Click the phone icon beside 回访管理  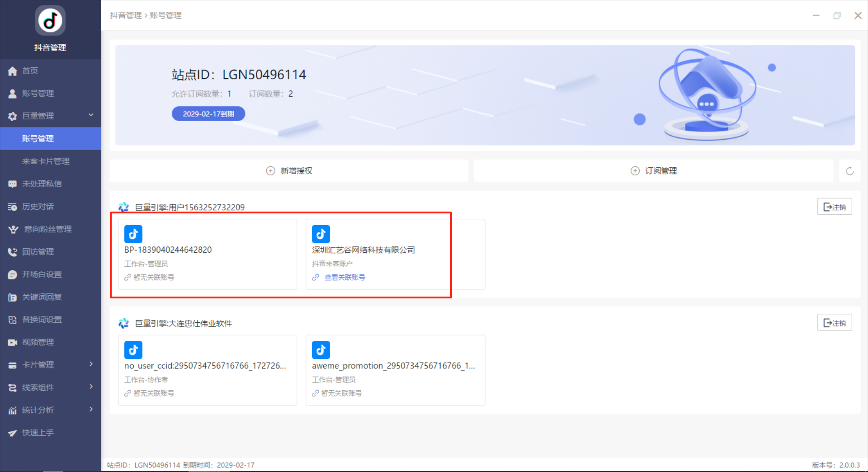(13, 252)
